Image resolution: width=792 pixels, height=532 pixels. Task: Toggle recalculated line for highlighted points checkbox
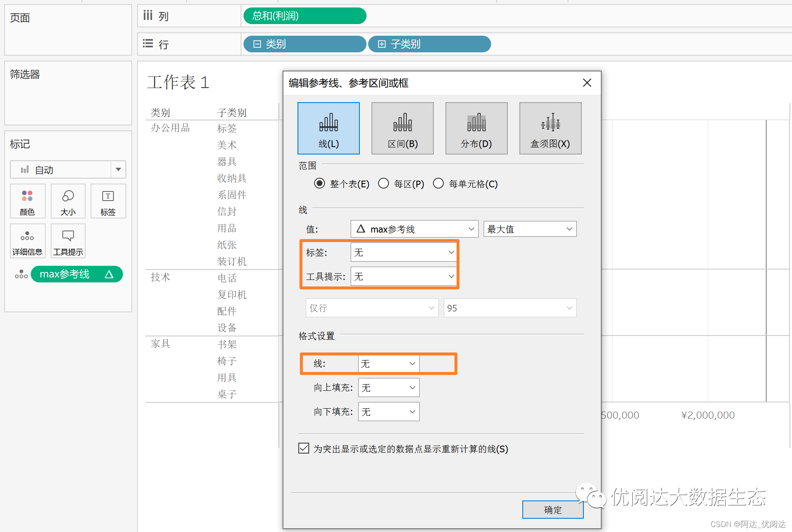(x=304, y=448)
